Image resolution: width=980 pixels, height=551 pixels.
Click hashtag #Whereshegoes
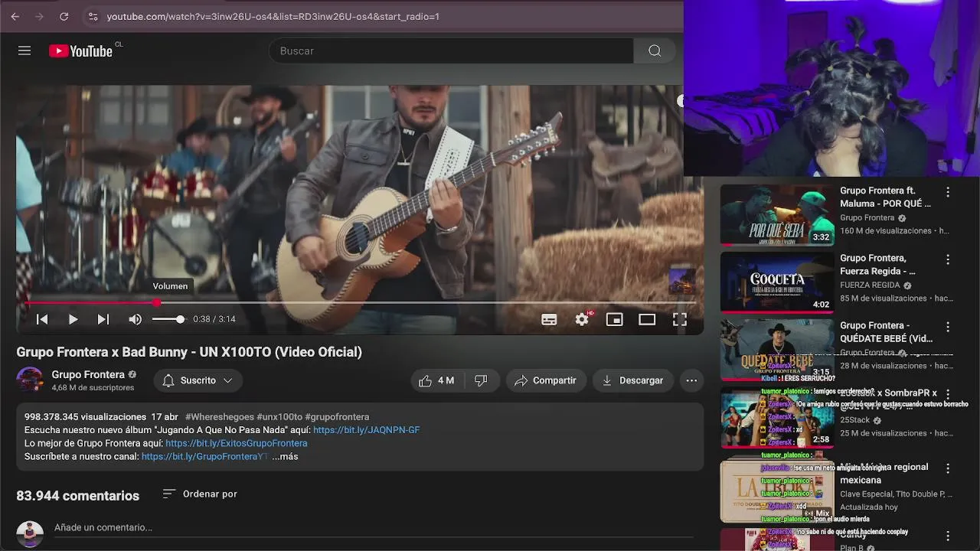click(220, 417)
